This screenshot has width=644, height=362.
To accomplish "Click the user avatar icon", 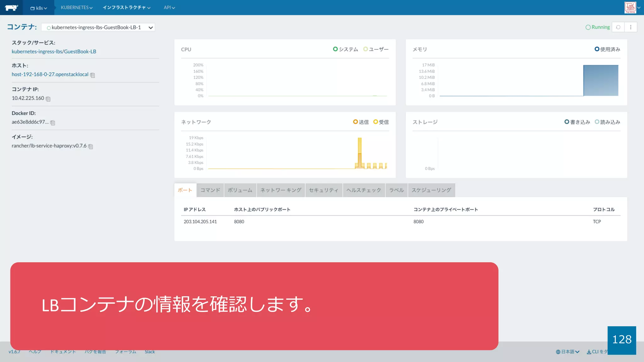I will 630,8.
